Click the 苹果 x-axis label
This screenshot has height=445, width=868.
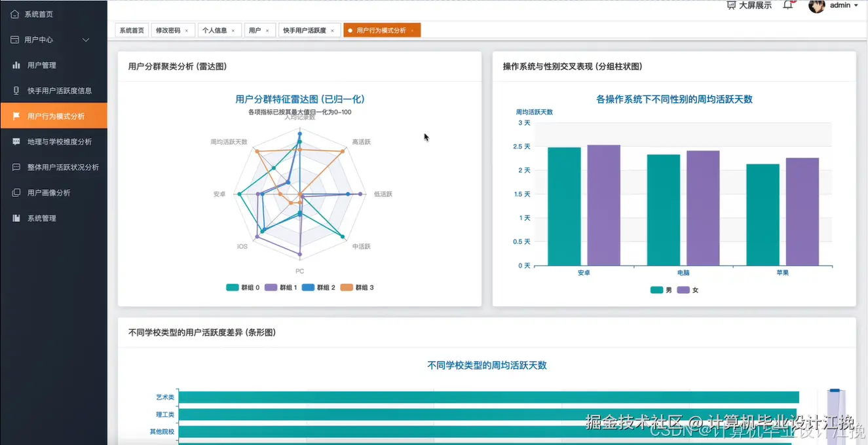(x=782, y=272)
